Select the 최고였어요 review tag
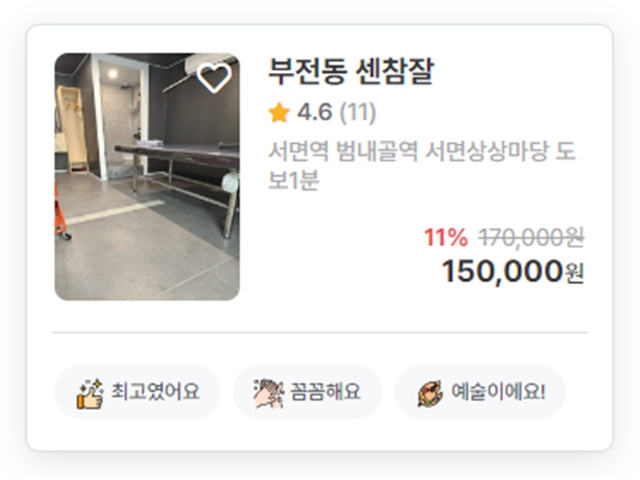The image size is (640, 480). pos(138,392)
